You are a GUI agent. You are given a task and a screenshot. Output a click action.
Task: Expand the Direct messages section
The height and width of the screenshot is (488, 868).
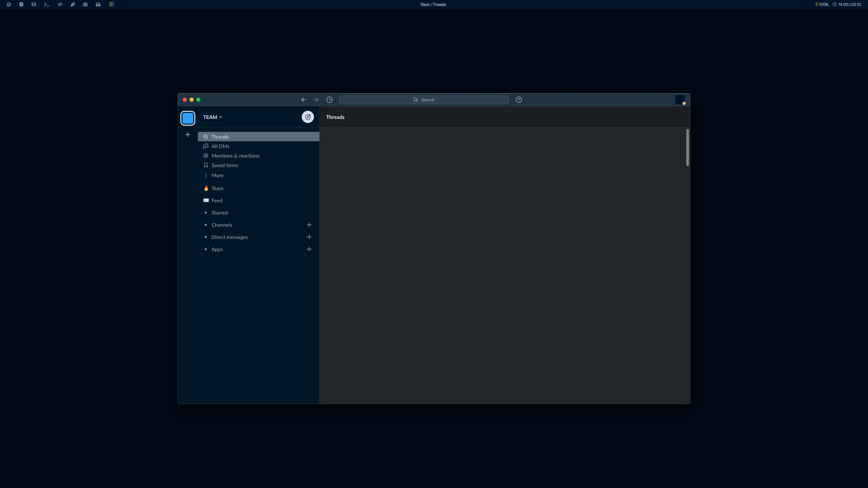click(x=206, y=237)
